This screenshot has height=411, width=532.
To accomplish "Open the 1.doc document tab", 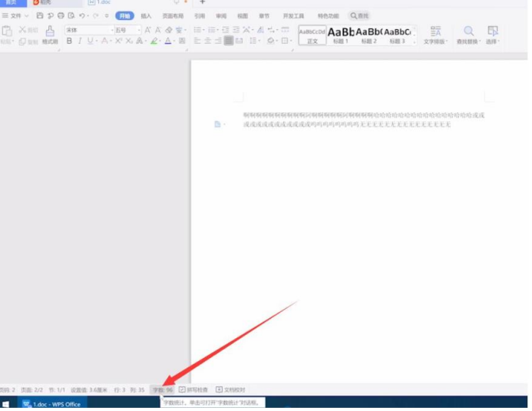I will click(x=99, y=2).
